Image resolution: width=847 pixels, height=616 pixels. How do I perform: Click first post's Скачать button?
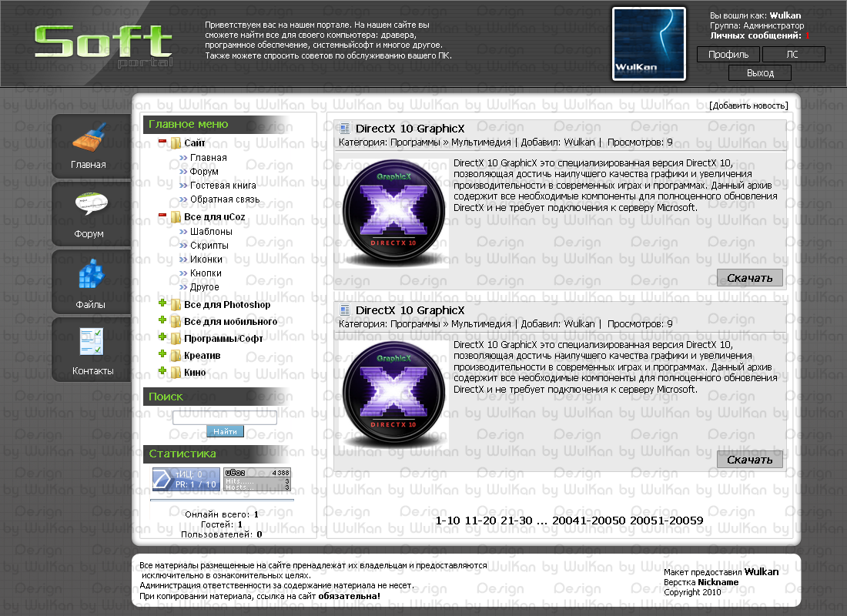click(750, 278)
